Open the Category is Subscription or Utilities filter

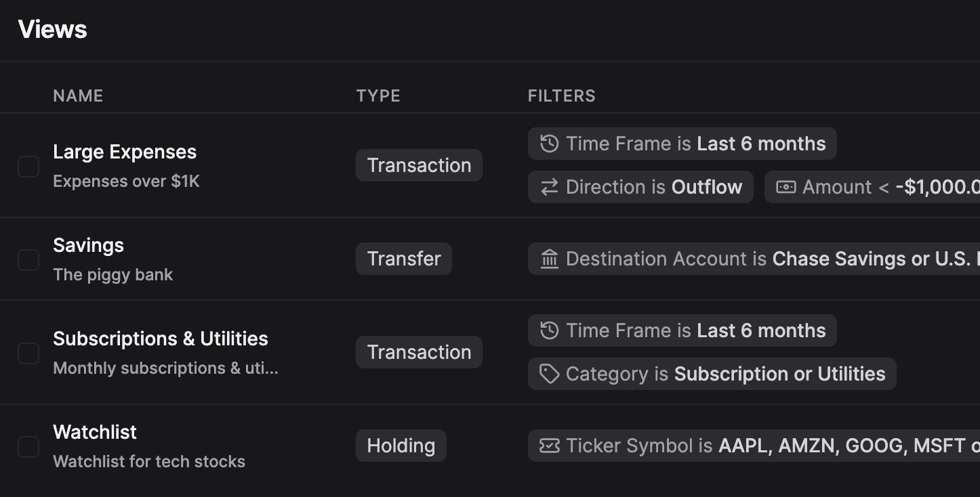pos(712,373)
